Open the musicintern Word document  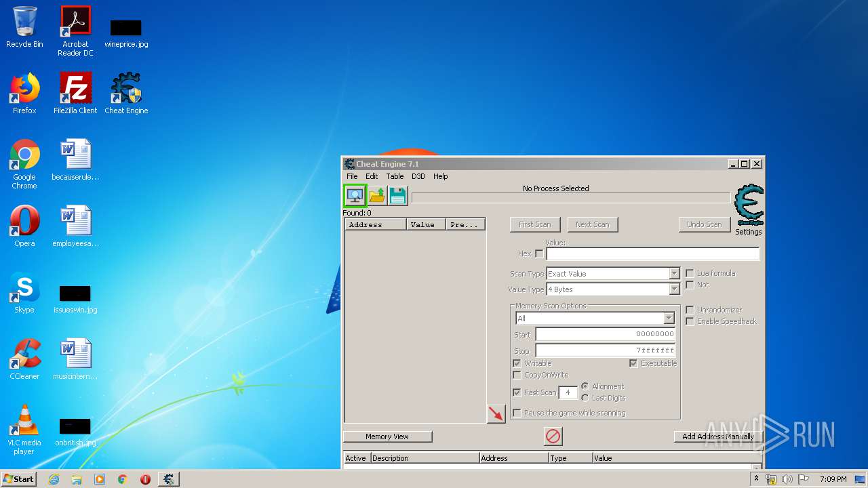click(x=75, y=359)
